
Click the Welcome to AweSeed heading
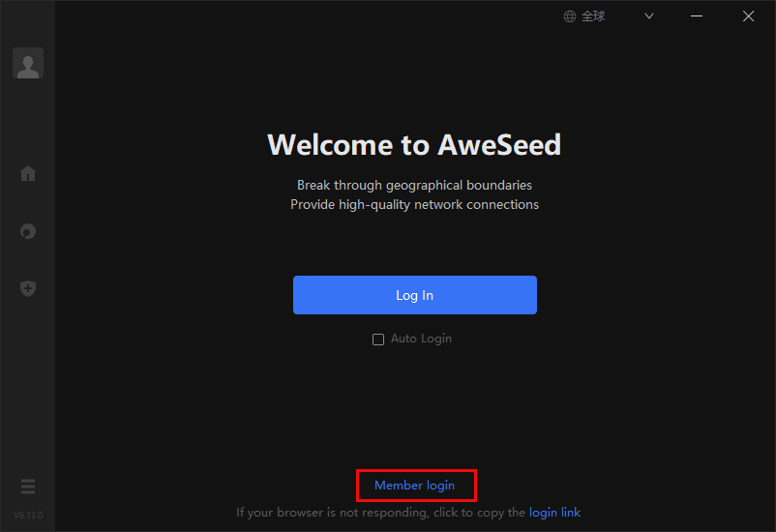click(414, 144)
